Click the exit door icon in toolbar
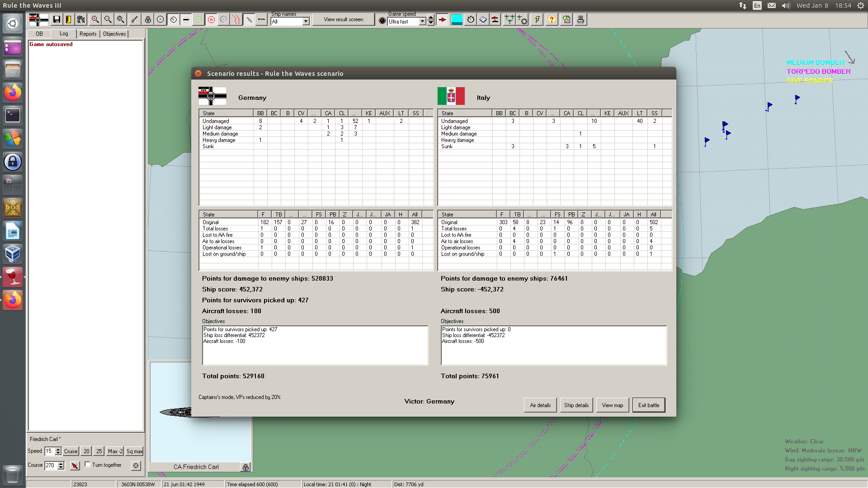Viewport: 868px width, 488px height. (x=68, y=19)
